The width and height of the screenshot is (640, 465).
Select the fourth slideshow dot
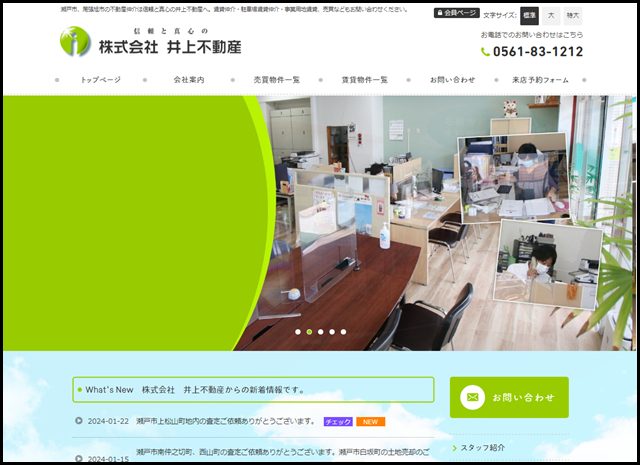click(x=332, y=332)
